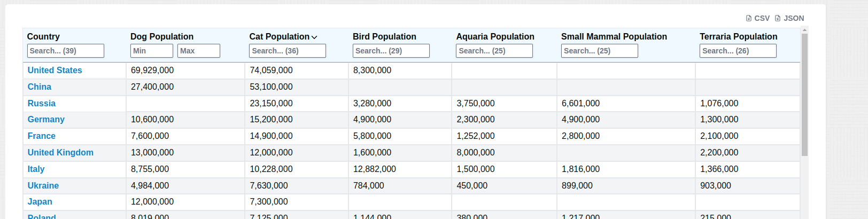This screenshot has width=868, height=219.
Task: Sort by Country column header
Action: [43, 36]
